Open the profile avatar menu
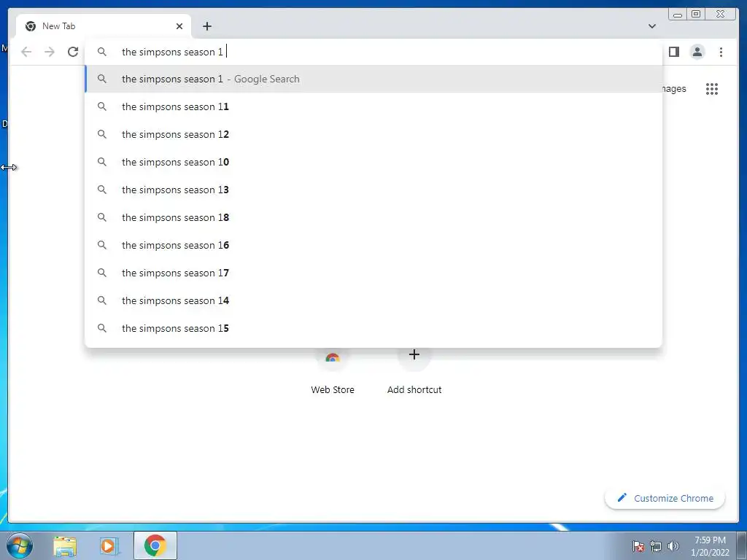The height and width of the screenshot is (560, 747). tap(697, 52)
